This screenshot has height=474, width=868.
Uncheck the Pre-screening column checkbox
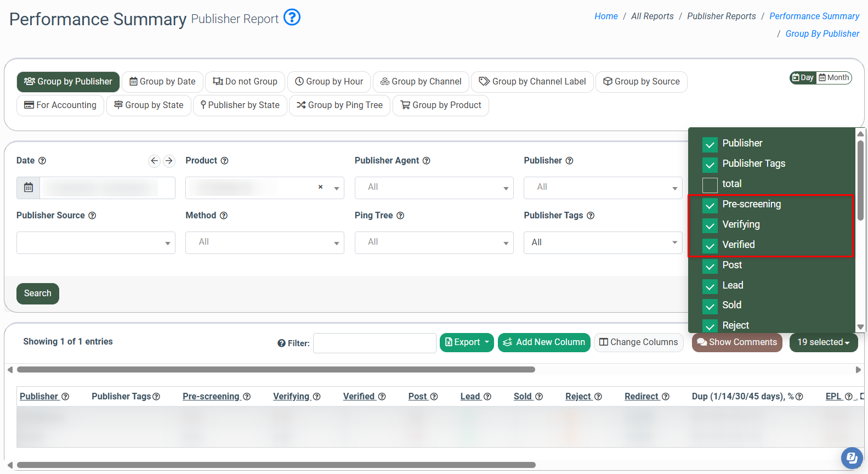(x=710, y=205)
